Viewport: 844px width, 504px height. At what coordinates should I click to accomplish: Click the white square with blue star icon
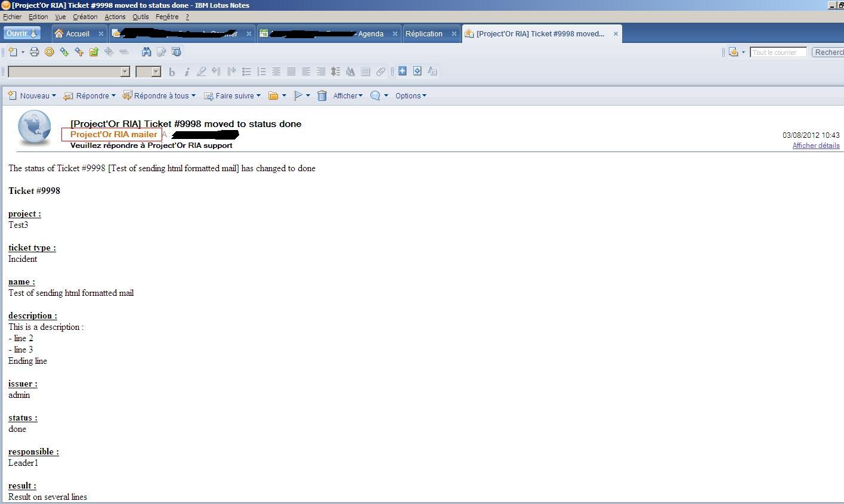point(418,71)
